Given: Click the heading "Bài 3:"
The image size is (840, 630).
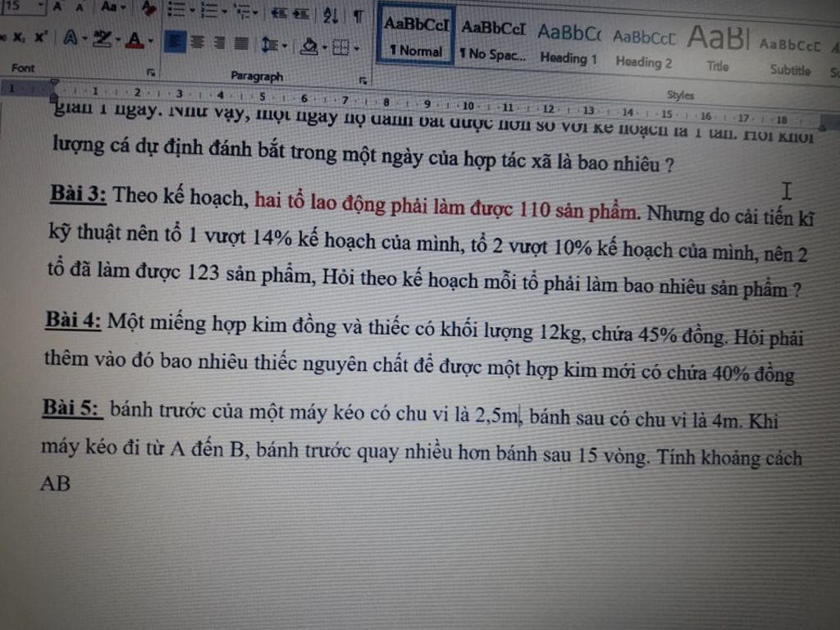Looking at the screenshot, I should [78, 194].
